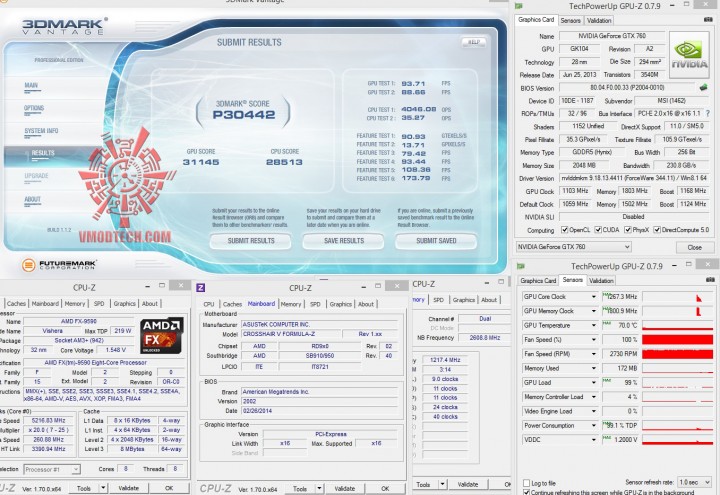The width and height of the screenshot is (720, 495).
Task: Toggle the CUDA computing checkbox
Action: [x=598, y=230]
